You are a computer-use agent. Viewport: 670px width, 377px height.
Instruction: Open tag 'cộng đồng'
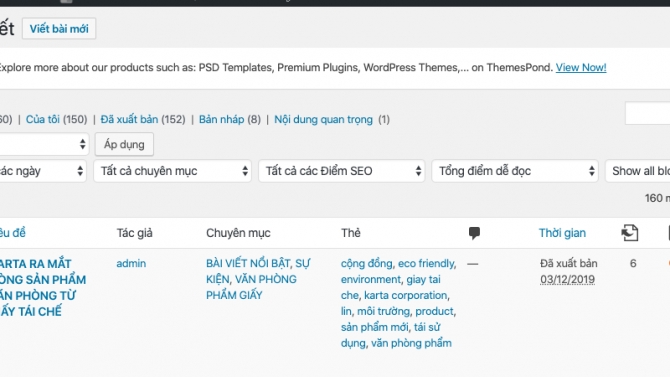coord(367,263)
